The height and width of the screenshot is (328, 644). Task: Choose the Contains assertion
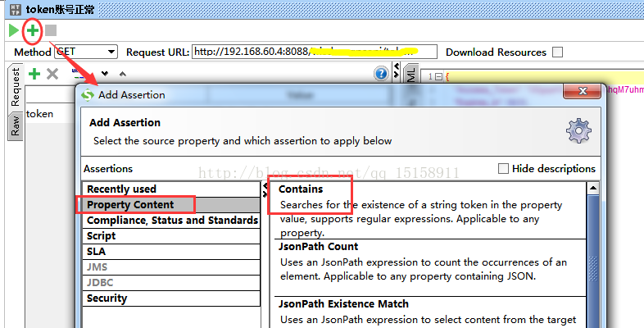tap(429, 211)
